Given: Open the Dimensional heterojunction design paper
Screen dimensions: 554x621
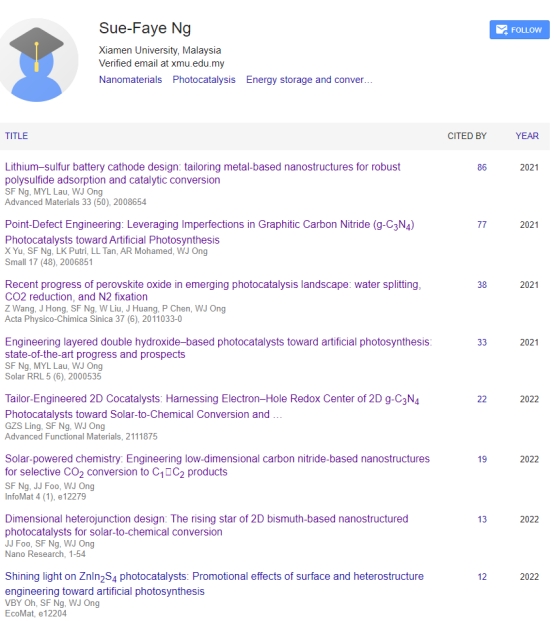Looking at the screenshot, I should pos(206,525).
